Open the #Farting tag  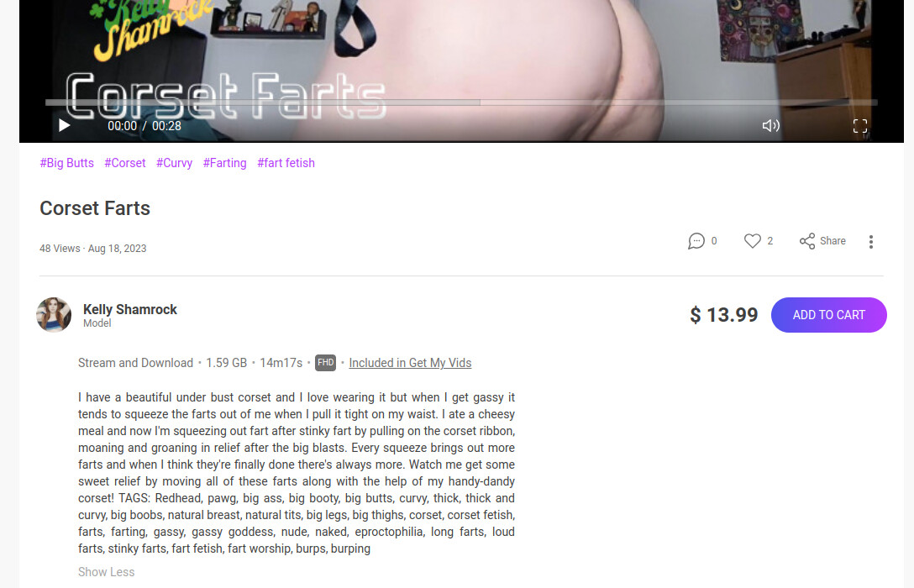pyautogui.click(x=224, y=163)
